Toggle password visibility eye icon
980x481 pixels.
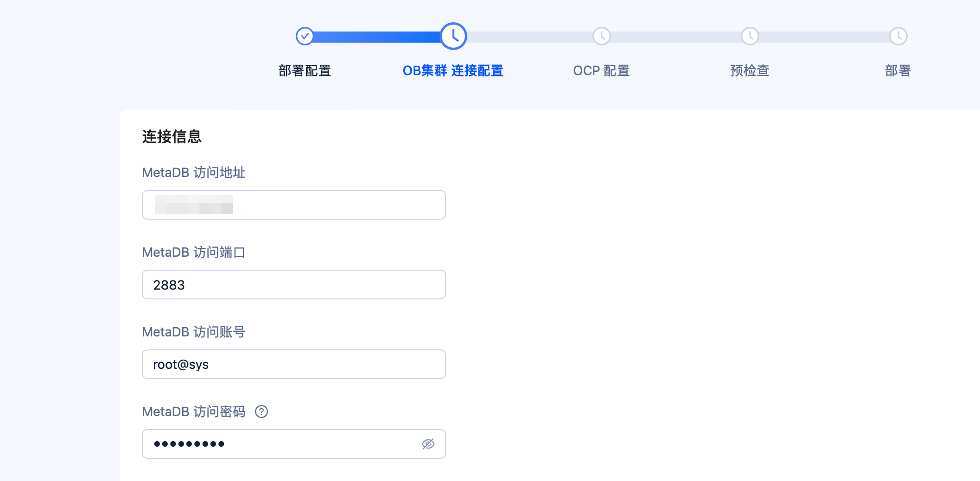pyautogui.click(x=428, y=444)
